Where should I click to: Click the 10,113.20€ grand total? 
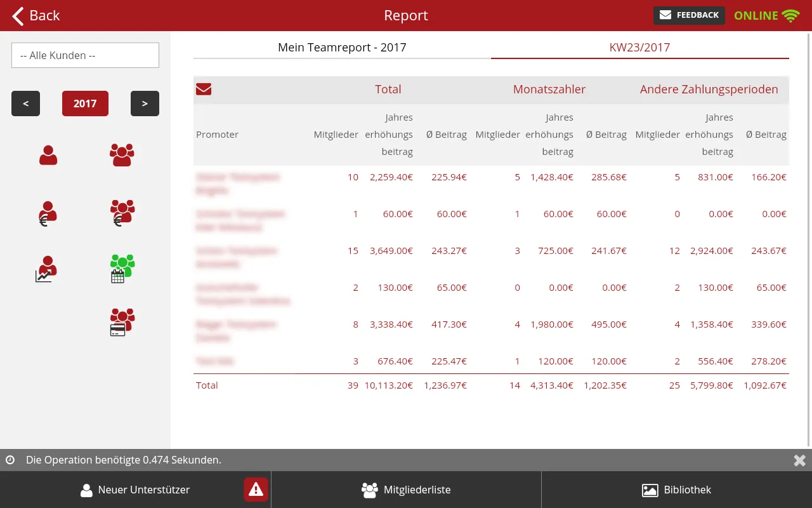pos(388,385)
